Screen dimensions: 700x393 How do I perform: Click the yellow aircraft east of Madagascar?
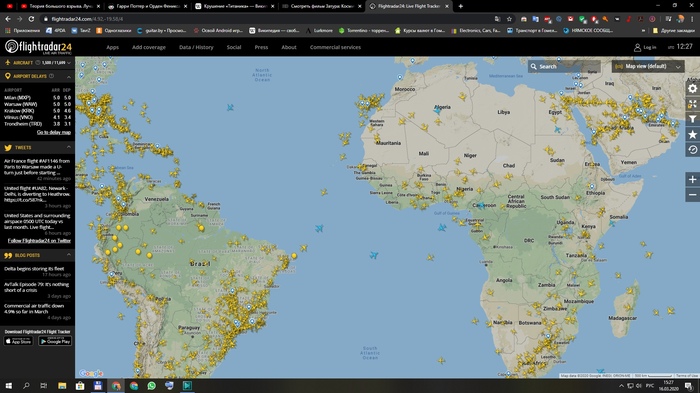[x=671, y=310]
